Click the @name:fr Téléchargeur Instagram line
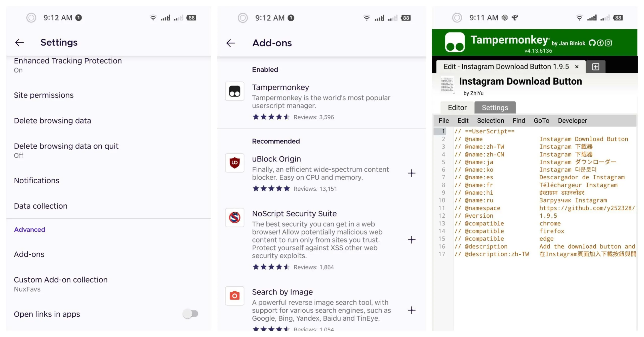Screen dimensions: 644x337 click(536, 185)
